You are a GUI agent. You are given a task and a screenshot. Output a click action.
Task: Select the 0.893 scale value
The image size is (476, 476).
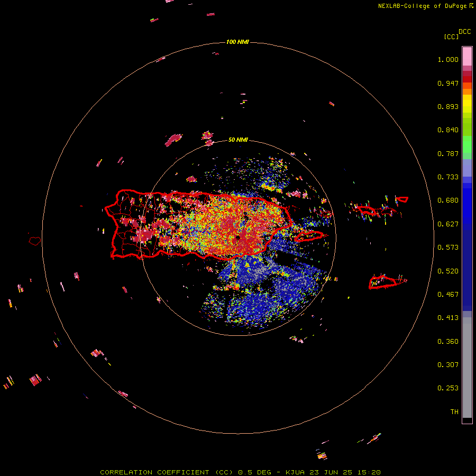[x=448, y=106]
